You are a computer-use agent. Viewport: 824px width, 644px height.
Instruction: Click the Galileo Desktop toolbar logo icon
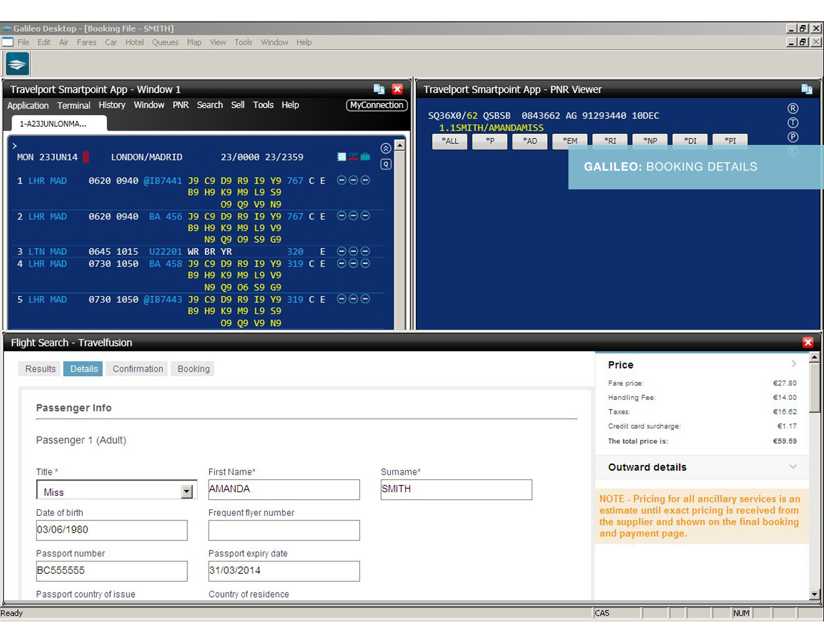coord(17,64)
